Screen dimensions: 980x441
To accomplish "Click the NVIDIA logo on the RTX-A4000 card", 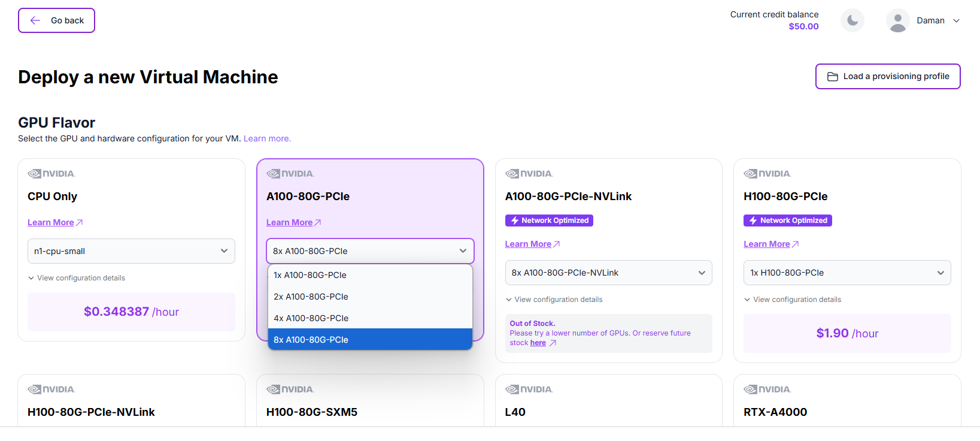I will (x=767, y=389).
